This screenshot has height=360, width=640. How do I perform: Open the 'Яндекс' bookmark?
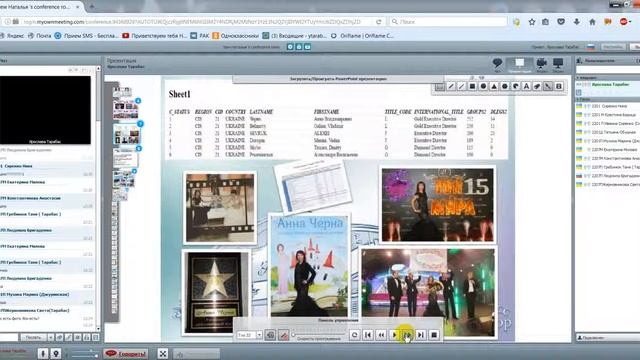click(12, 36)
